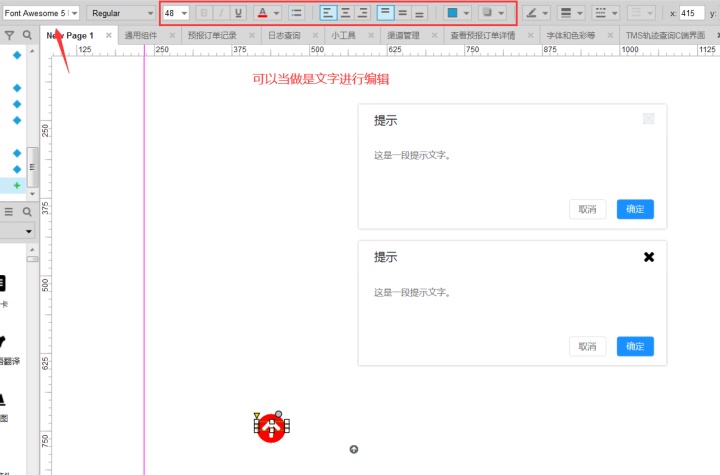Click the black X close icon on second dialog
720x475 pixels.
coord(649,257)
